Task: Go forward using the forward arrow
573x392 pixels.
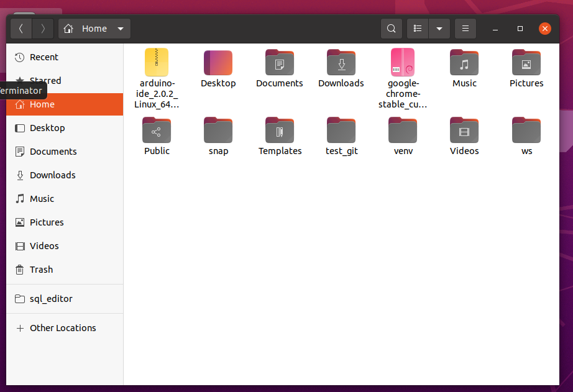Action: [43, 29]
